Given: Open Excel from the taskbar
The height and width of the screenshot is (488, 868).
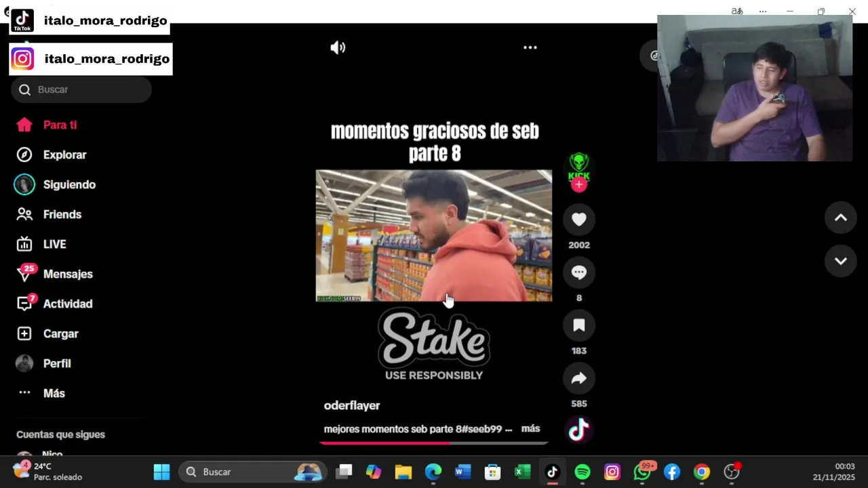Looking at the screenshot, I should point(523,472).
